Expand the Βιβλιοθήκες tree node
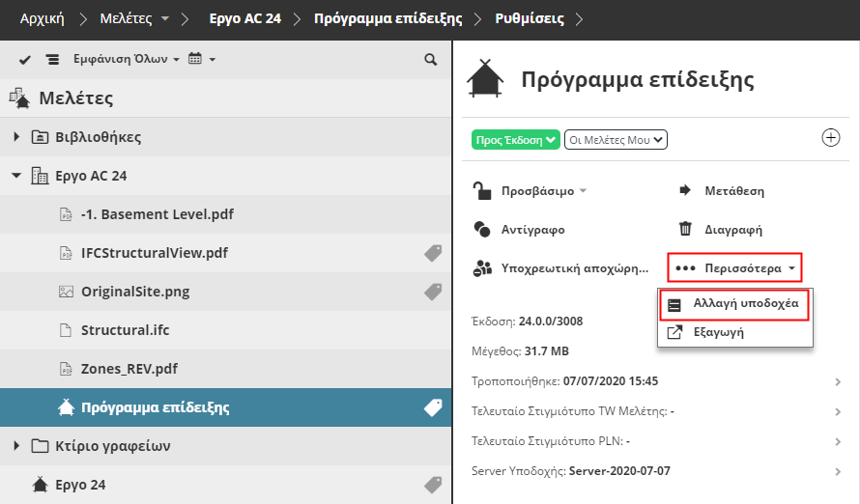This screenshot has width=860, height=504. coord(17,137)
